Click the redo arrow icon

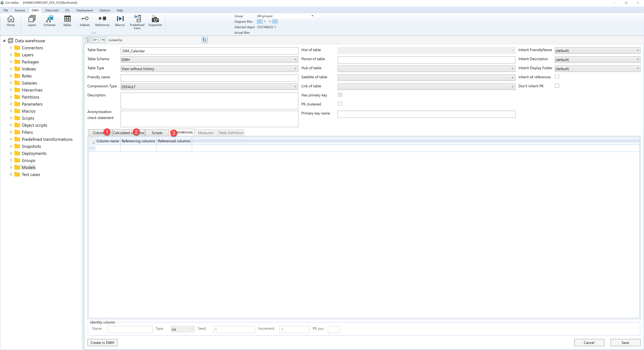tap(103, 40)
